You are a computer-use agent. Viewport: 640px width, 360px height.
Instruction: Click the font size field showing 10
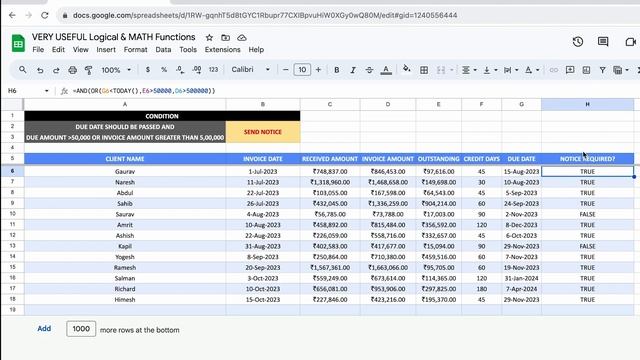click(x=302, y=70)
